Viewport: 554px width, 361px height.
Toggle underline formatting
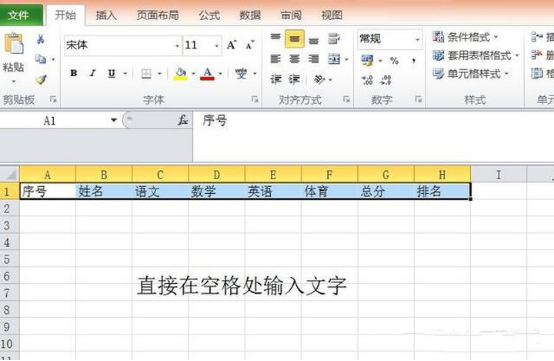point(112,73)
